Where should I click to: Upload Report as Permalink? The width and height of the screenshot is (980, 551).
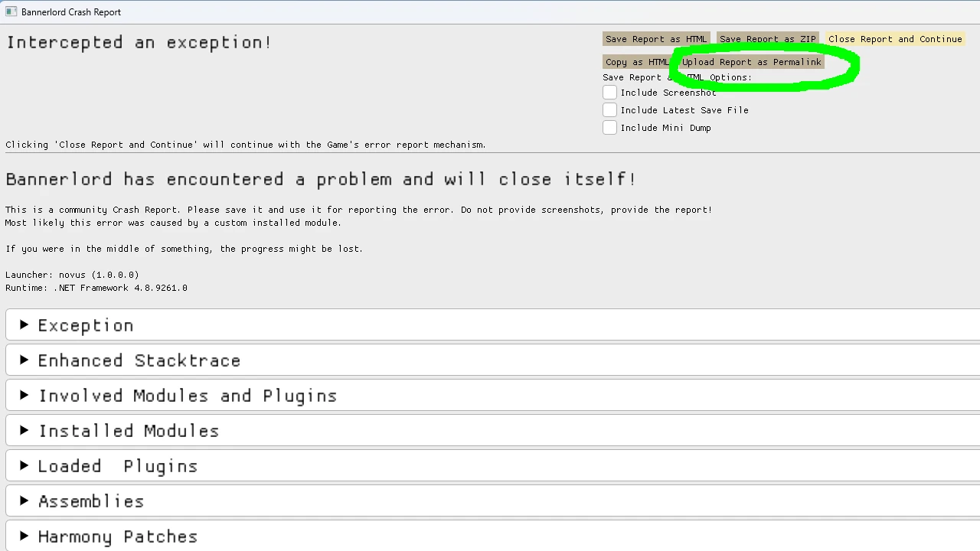pos(751,62)
